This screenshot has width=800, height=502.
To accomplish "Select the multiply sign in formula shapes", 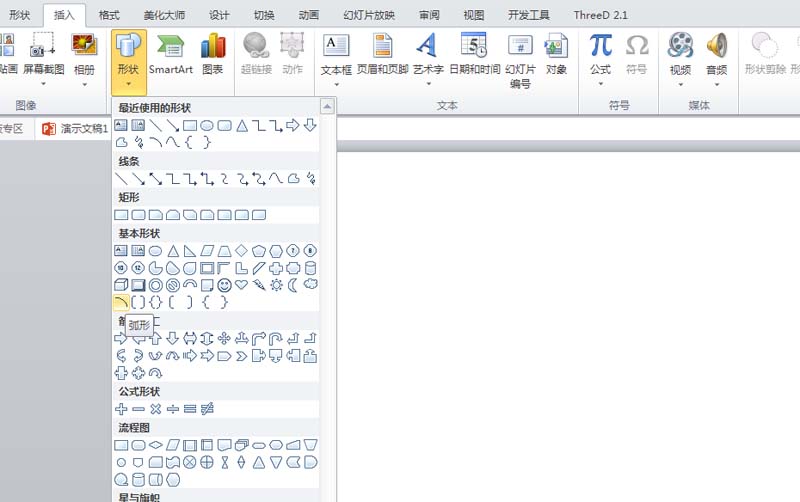I will coord(156,409).
